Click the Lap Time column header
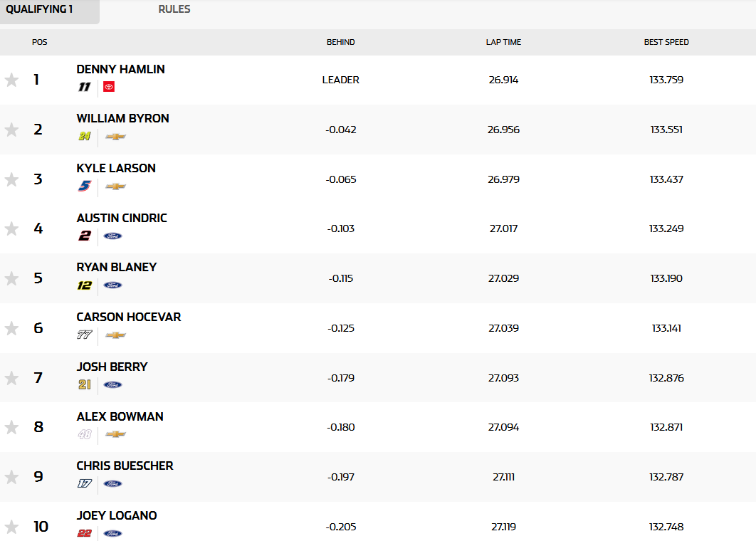 coord(503,42)
